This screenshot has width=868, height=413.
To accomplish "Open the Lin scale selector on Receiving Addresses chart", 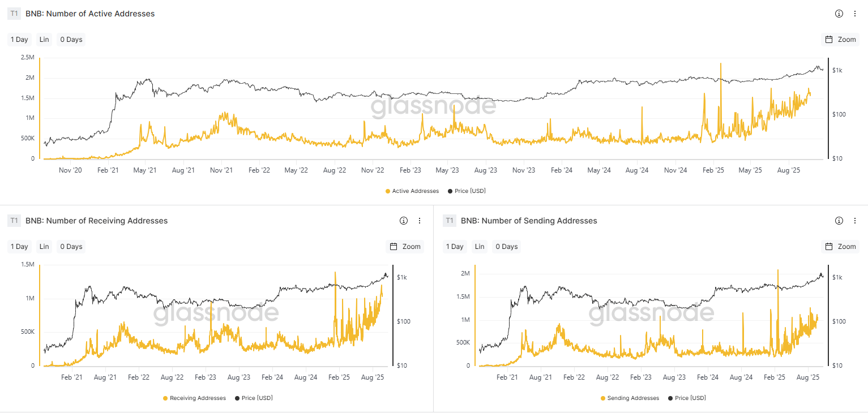I will (44, 246).
